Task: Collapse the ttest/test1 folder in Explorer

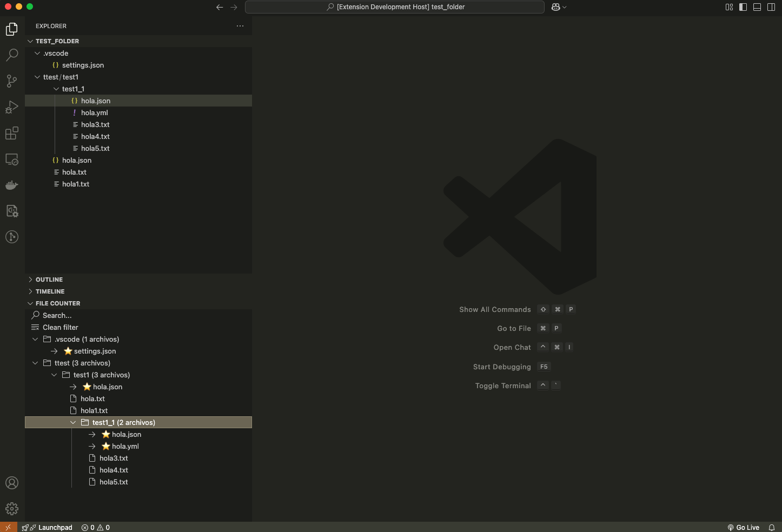Action: point(138,77)
